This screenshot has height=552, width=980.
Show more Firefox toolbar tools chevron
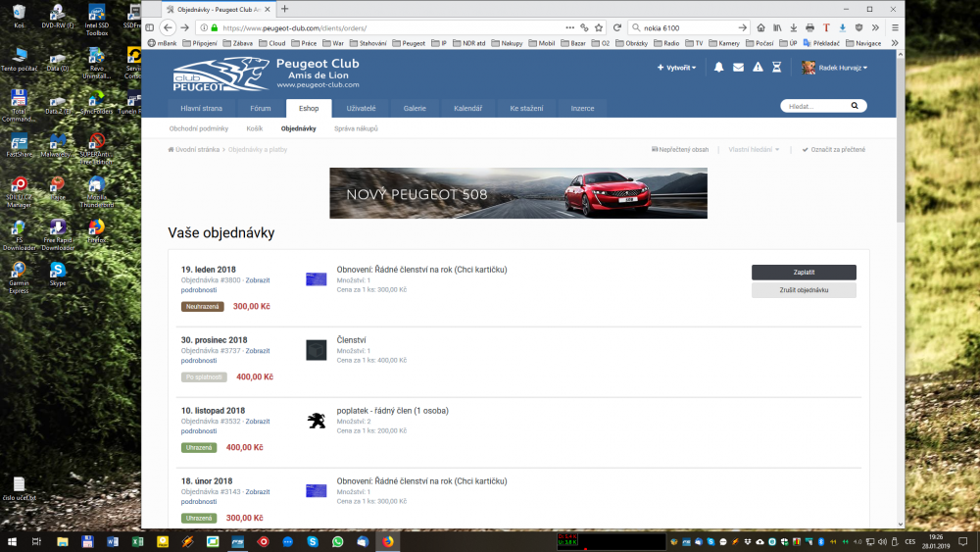(x=875, y=27)
